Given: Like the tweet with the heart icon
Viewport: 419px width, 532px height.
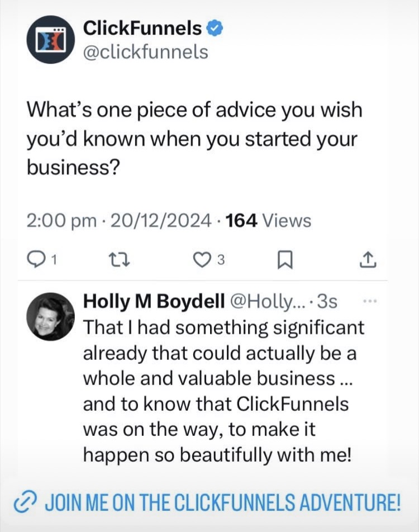Looking at the screenshot, I should click(201, 259).
